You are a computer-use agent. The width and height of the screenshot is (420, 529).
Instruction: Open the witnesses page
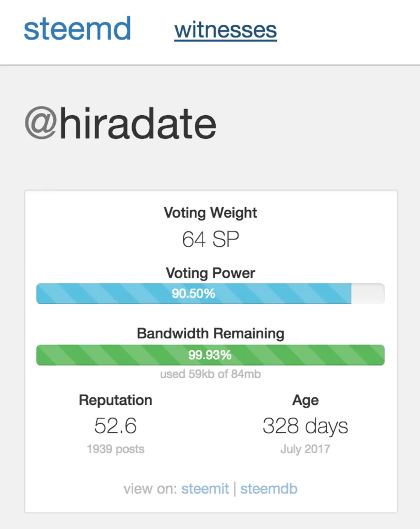click(225, 30)
